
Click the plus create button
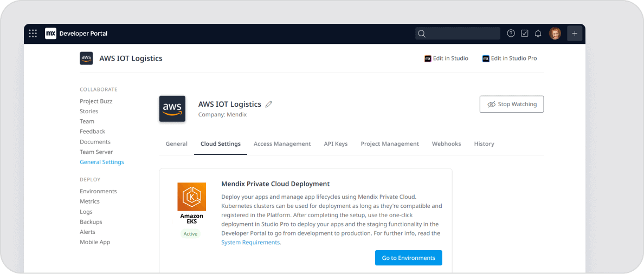coord(575,34)
